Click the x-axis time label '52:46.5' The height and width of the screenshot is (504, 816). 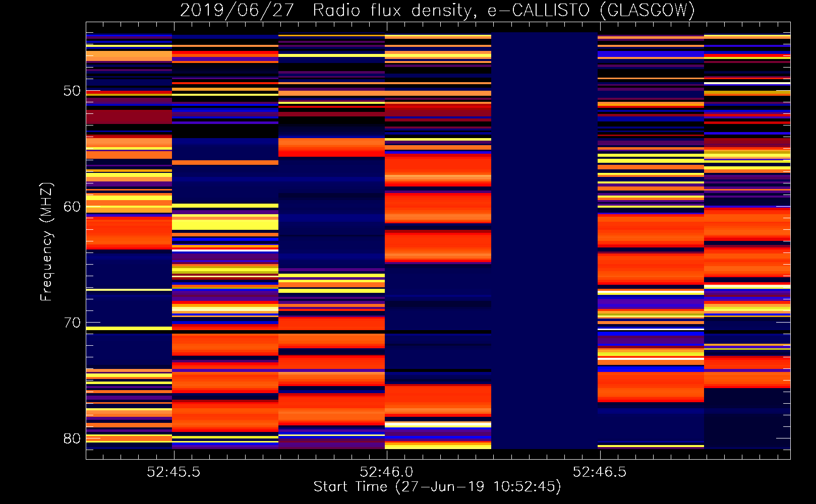pyautogui.click(x=600, y=472)
